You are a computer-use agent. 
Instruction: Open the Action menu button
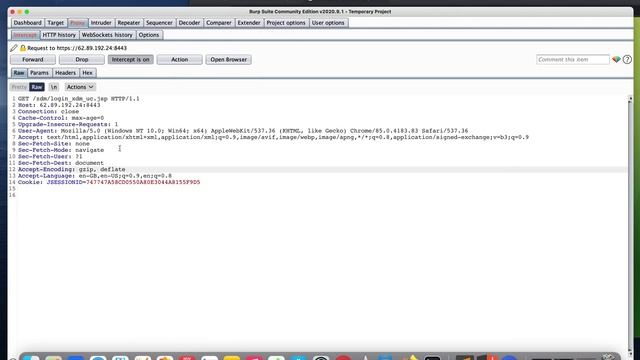[180, 60]
